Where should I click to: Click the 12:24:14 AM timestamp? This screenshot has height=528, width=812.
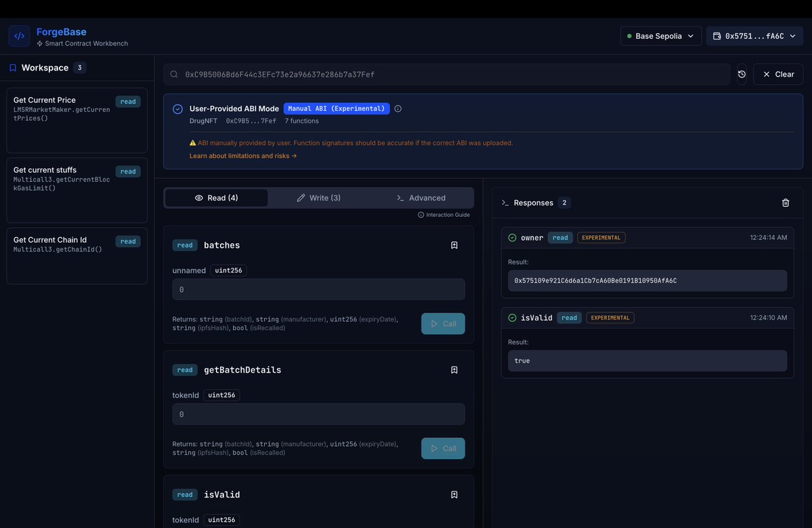769,238
